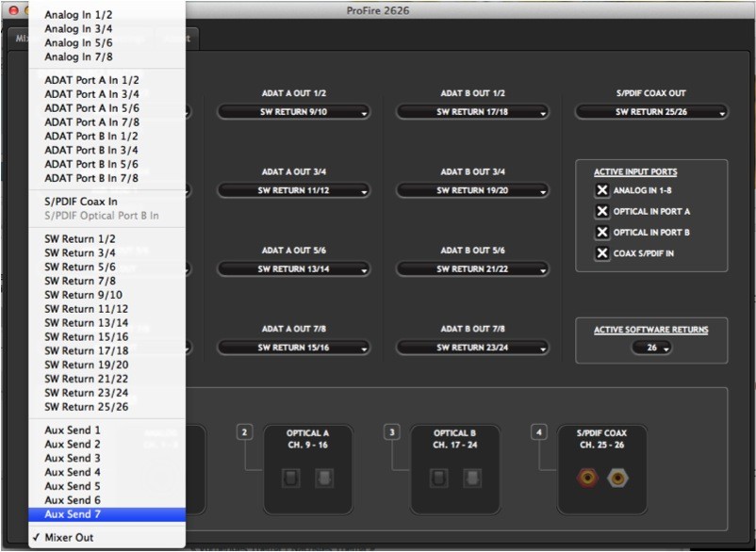Click the ACTIVE INPUT PORTS heading
The image size is (756, 552).
[635, 172]
